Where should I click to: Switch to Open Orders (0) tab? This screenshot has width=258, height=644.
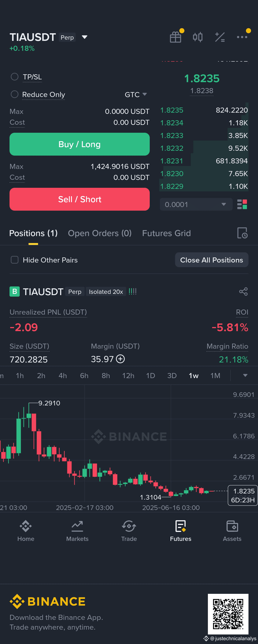(100, 233)
